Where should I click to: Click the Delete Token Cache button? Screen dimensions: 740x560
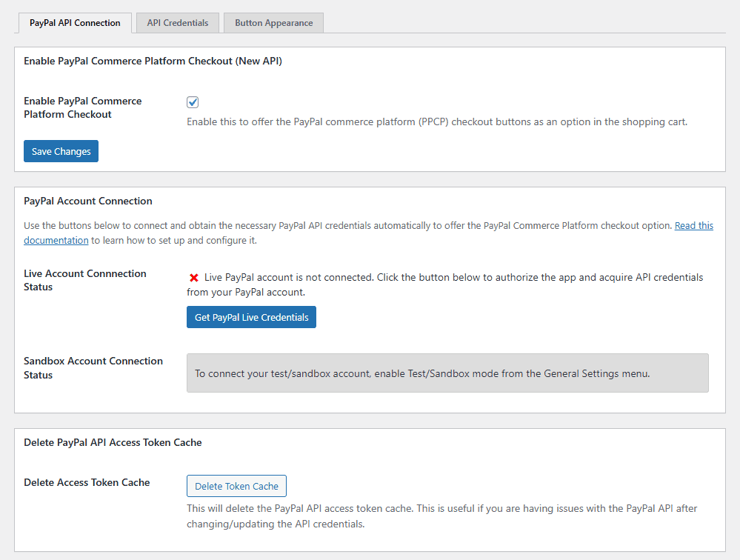(236, 486)
